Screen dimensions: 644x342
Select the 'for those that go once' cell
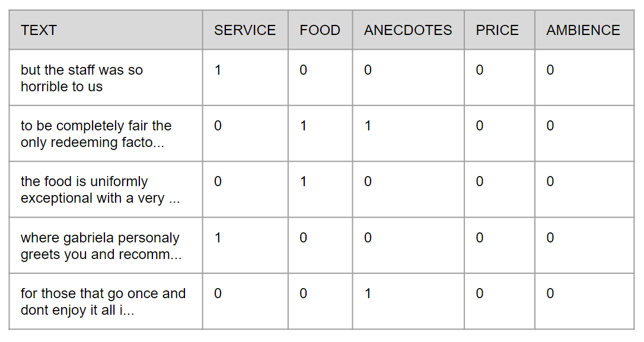point(106,301)
